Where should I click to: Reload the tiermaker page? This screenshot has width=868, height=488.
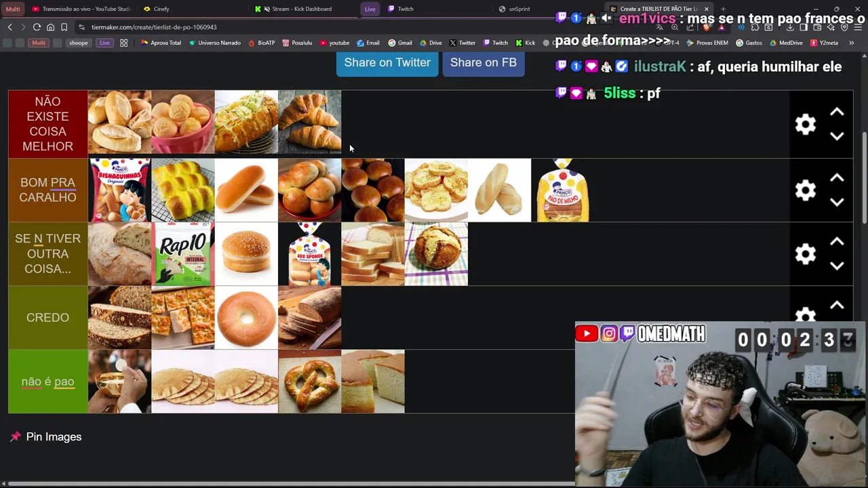(37, 27)
